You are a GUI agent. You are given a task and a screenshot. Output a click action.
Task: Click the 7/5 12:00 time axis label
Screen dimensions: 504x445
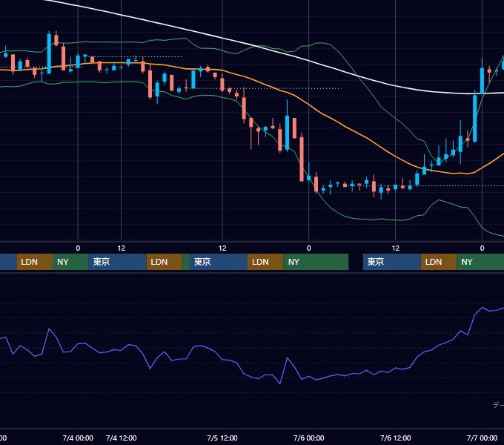click(222, 438)
